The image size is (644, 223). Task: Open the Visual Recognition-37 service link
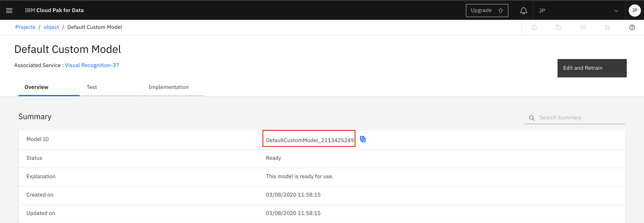click(92, 65)
